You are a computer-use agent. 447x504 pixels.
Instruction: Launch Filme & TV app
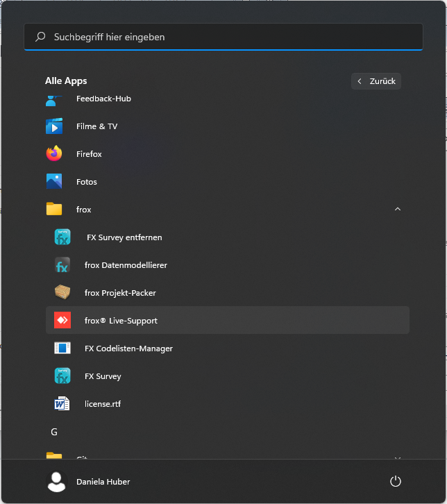(x=96, y=126)
